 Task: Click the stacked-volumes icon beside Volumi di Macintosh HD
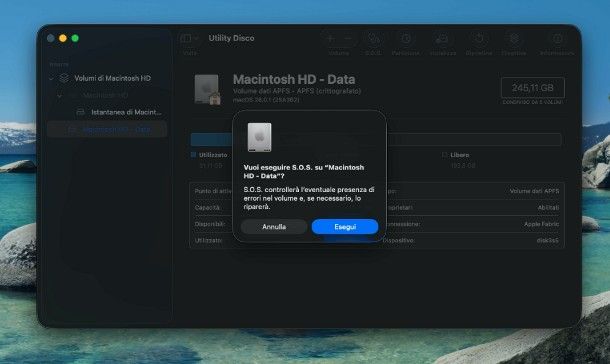(64, 78)
